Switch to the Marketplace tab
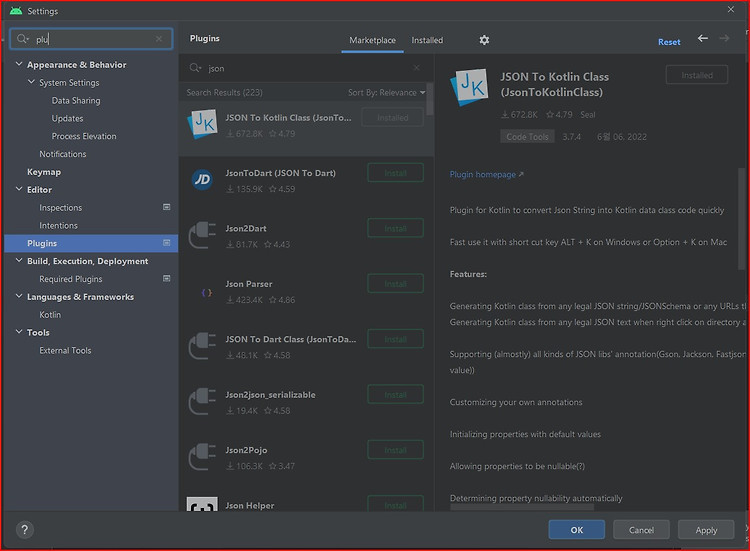This screenshot has height=551, width=750. (372, 40)
